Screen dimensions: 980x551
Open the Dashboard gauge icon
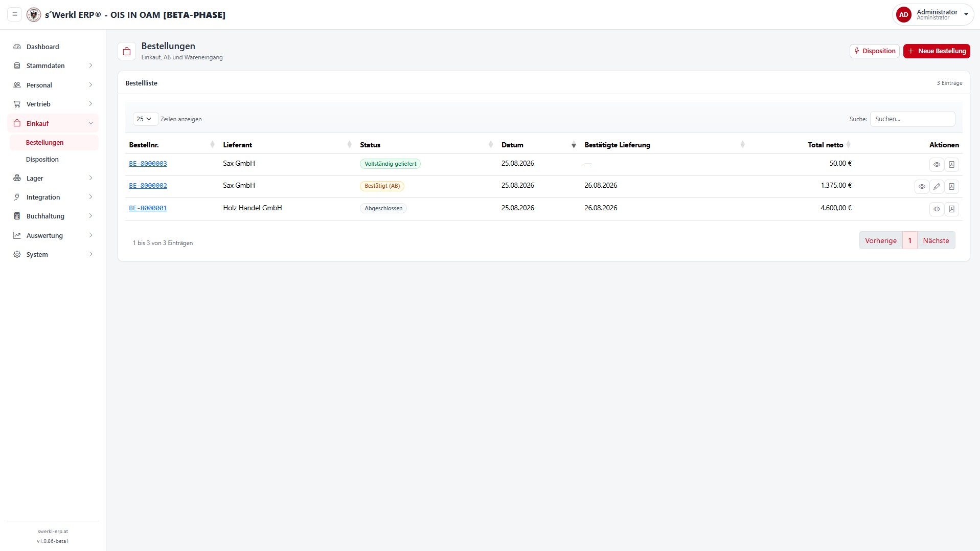click(17, 47)
